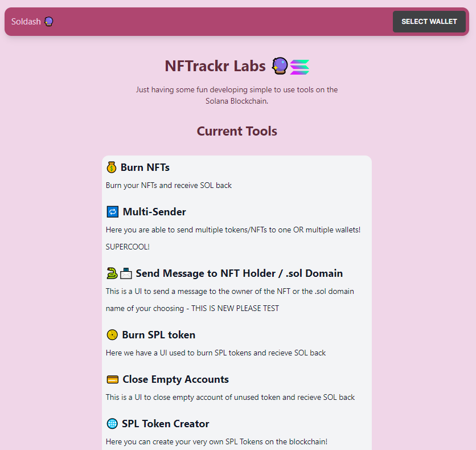Click the globe icon for SPL Token Creator
Screen dimensions: 476x450
pos(112,424)
